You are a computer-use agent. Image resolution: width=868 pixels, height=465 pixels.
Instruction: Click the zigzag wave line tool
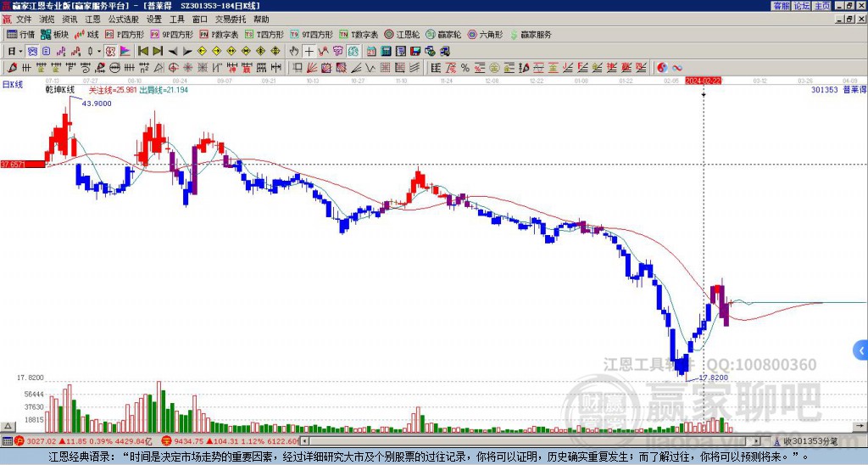(x=370, y=68)
